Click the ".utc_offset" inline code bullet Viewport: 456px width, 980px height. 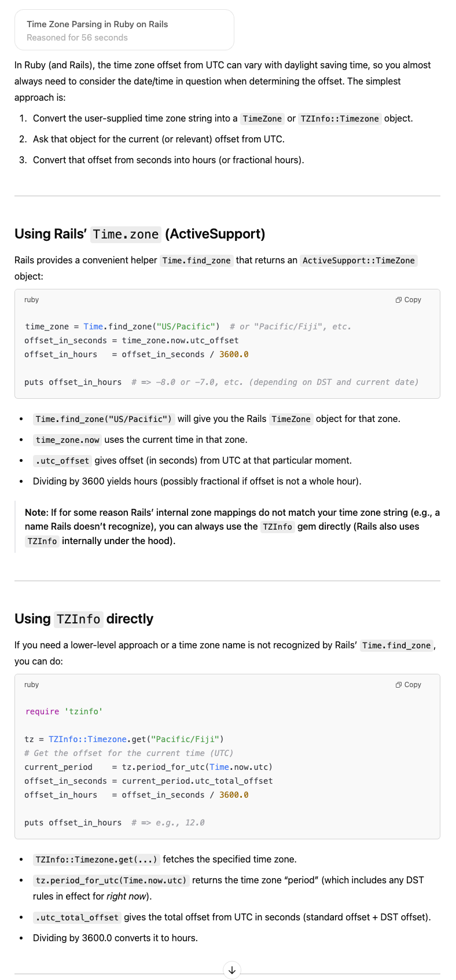click(62, 461)
